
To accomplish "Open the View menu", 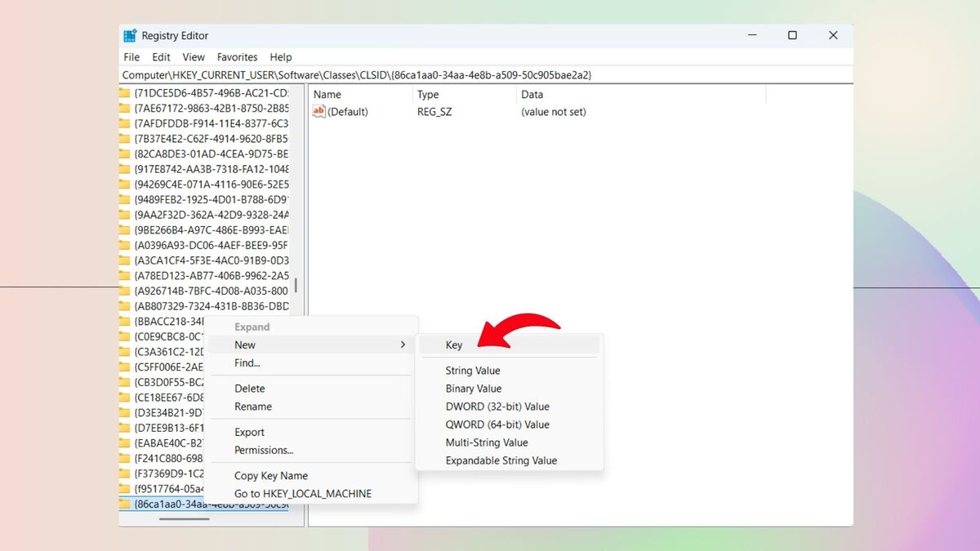I will [194, 57].
